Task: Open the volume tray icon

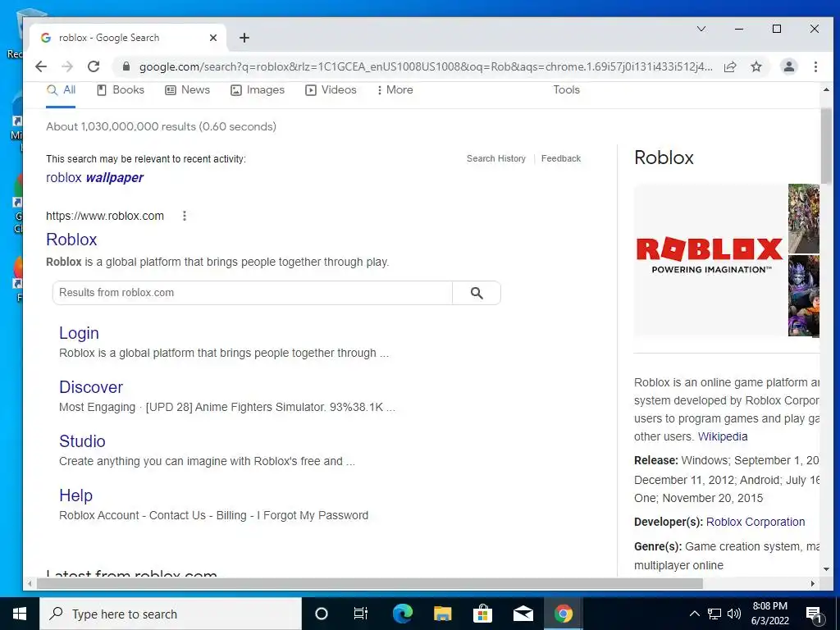Action: coord(734,614)
